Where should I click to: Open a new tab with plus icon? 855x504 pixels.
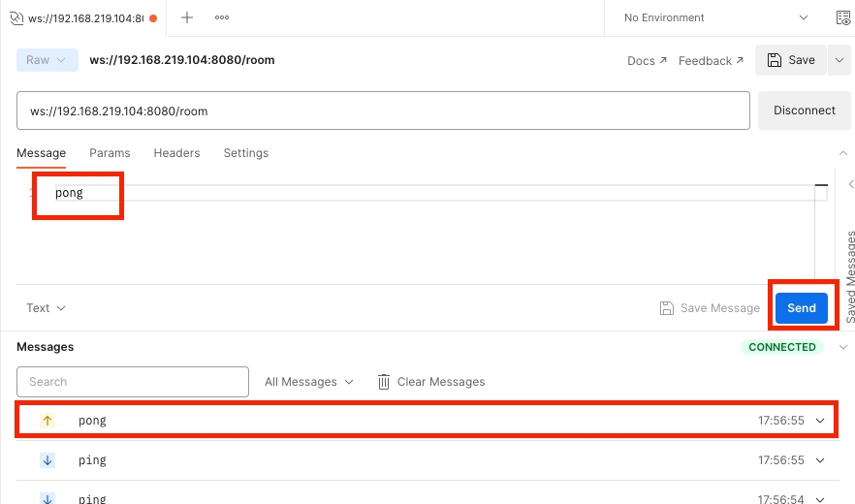click(x=187, y=17)
